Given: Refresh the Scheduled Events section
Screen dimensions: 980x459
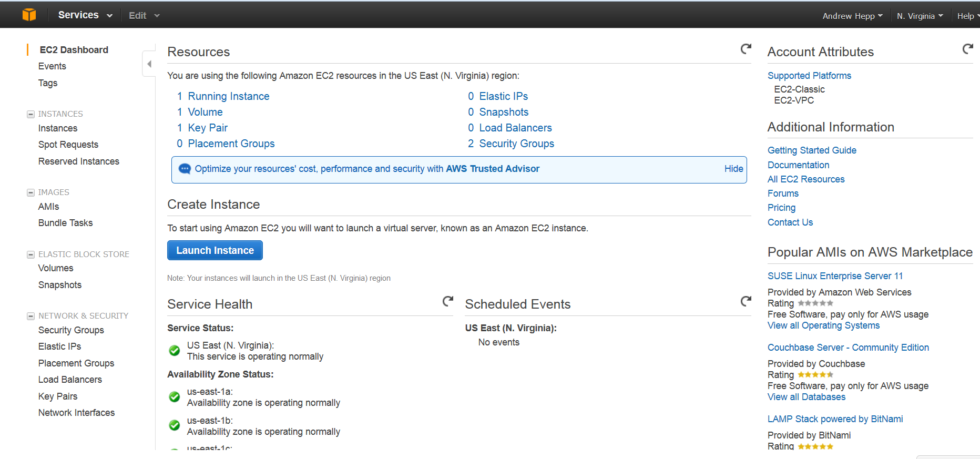Looking at the screenshot, I should [x=746, y=301].
